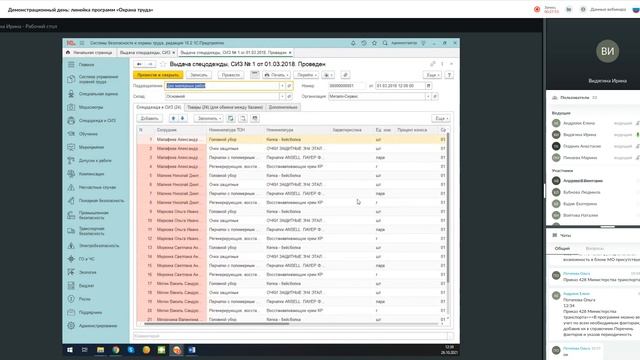Image resolution: width=640 pixels, height=360 pixels.
Task: Click the vertical scrollbar of the table
Action: 448,208
